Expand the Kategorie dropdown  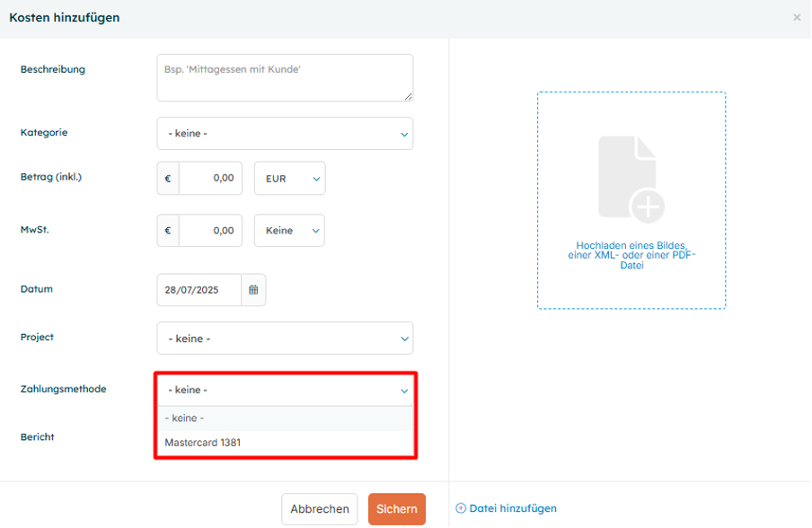point(285,134)
